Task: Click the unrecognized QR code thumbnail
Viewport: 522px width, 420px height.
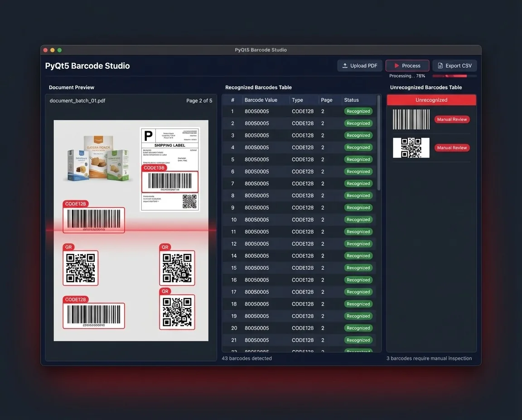Action: 411,148
